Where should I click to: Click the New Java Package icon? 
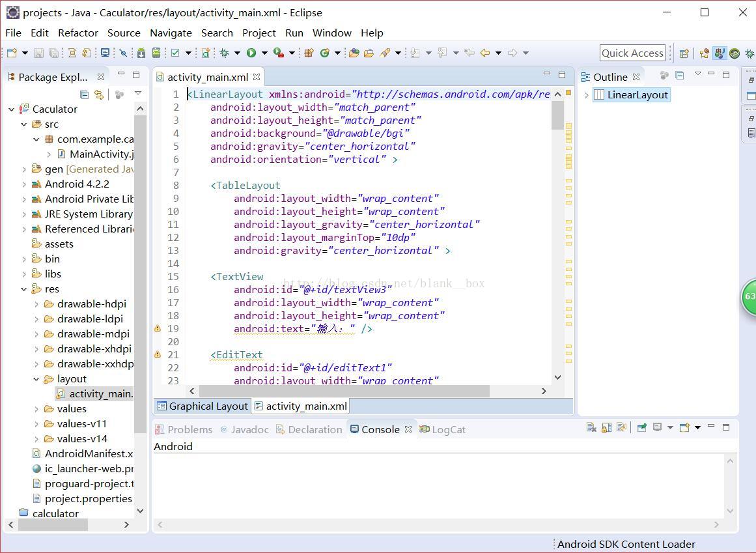[x=309, y=53]
